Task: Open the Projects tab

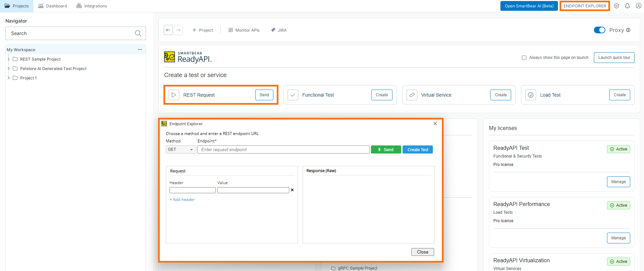Action: coord(16,6)
